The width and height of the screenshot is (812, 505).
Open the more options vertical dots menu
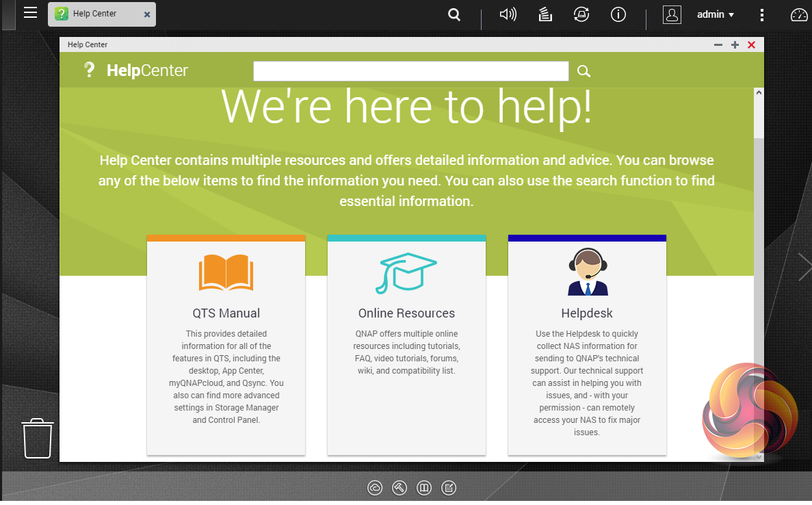pyautogui.click(x=762, y=14)
